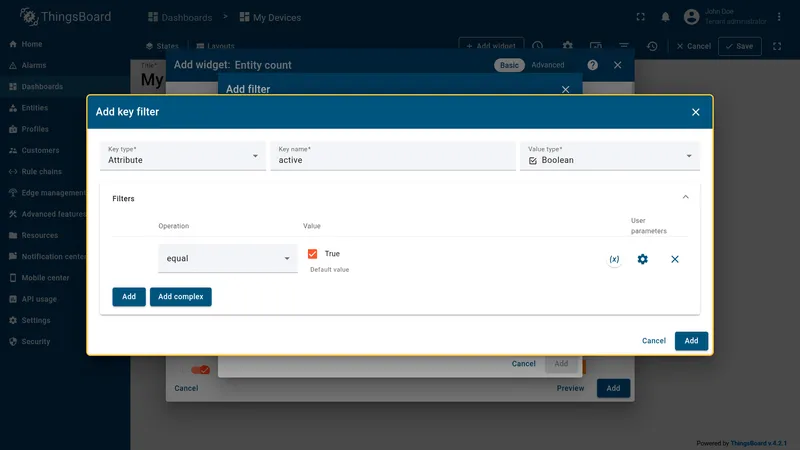
Task: Close the Add filter dialog behind
Action: click(x=565, y=89)
